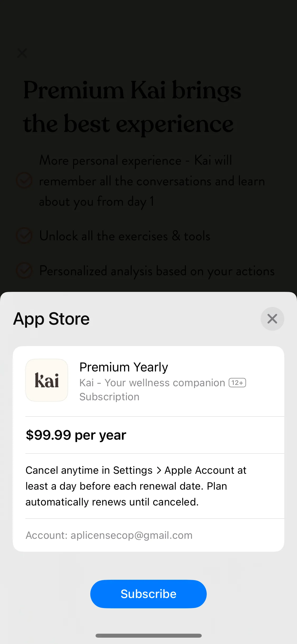
Task: Tap Kai - Your wellness companion subtitle
Action: point(152,383)
